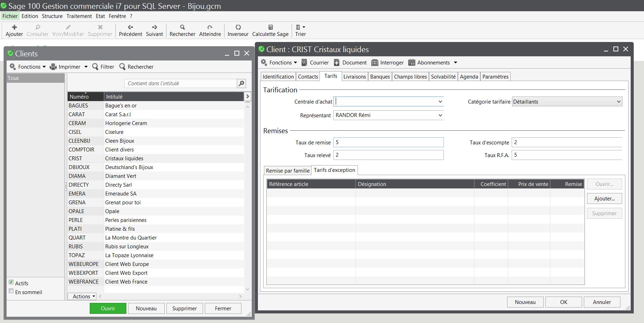Screen dimensions: 644x323
Task: Click the Document toolbar button
Action: [350, 62]
